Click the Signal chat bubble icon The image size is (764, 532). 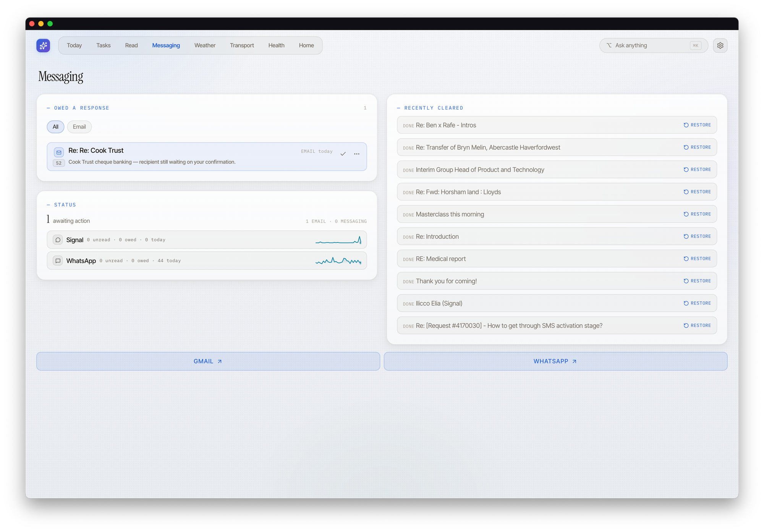click(58, 240)
